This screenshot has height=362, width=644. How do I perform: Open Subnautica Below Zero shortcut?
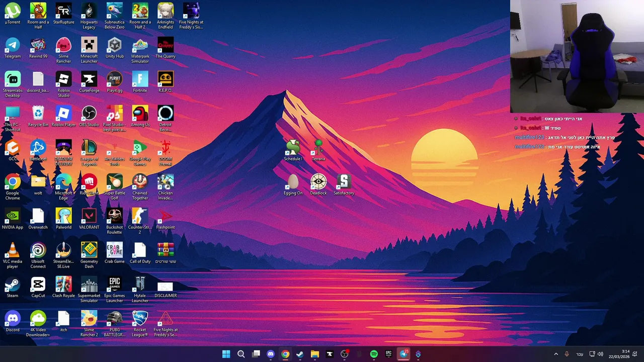coord(114,16)
